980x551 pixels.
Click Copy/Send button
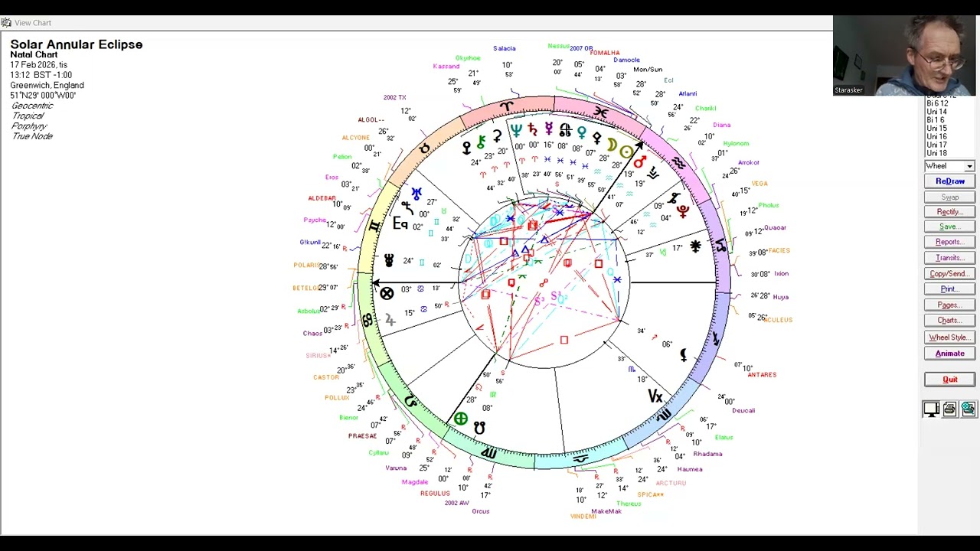[949, 274]
